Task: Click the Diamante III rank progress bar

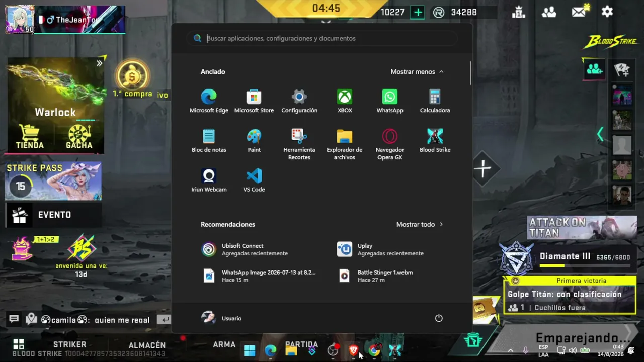Action: pos(585,266)
